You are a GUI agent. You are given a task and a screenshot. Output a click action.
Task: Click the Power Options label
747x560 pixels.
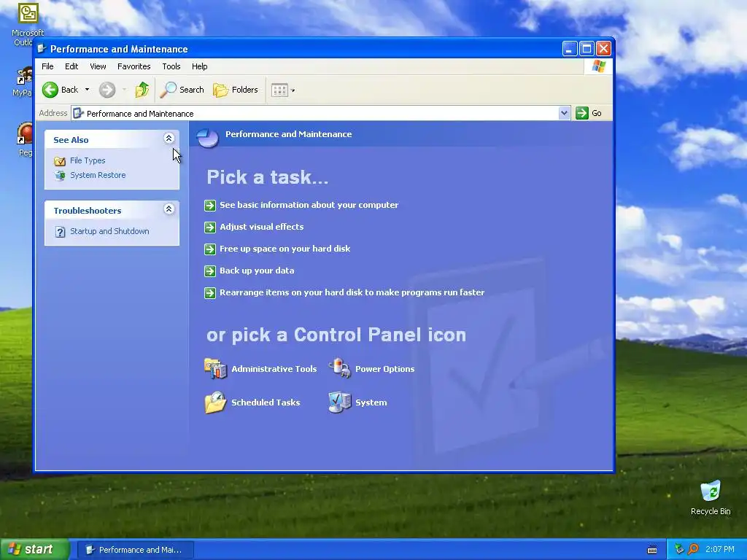point(385,369)
